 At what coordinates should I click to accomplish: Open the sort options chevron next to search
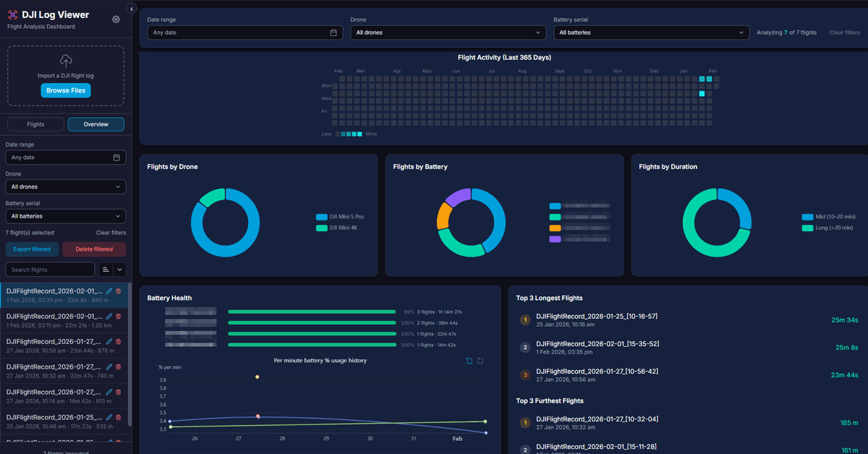pyautogui.click(x=119, y=270)
